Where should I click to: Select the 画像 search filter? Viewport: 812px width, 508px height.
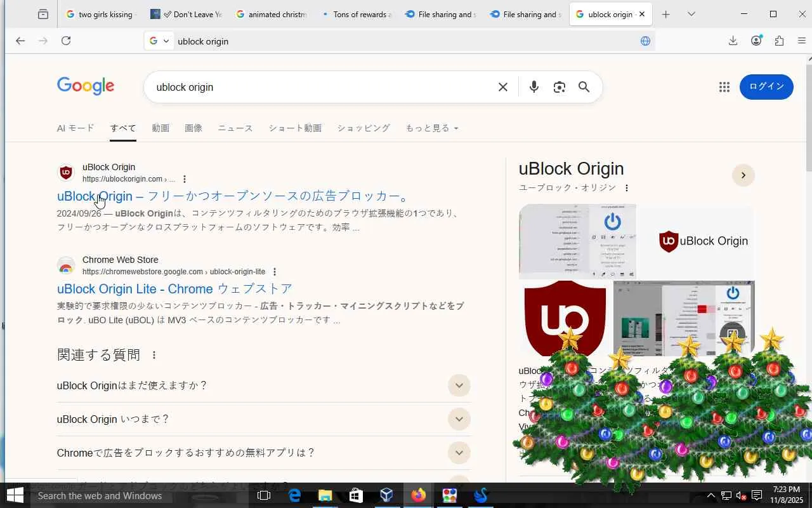193,128
